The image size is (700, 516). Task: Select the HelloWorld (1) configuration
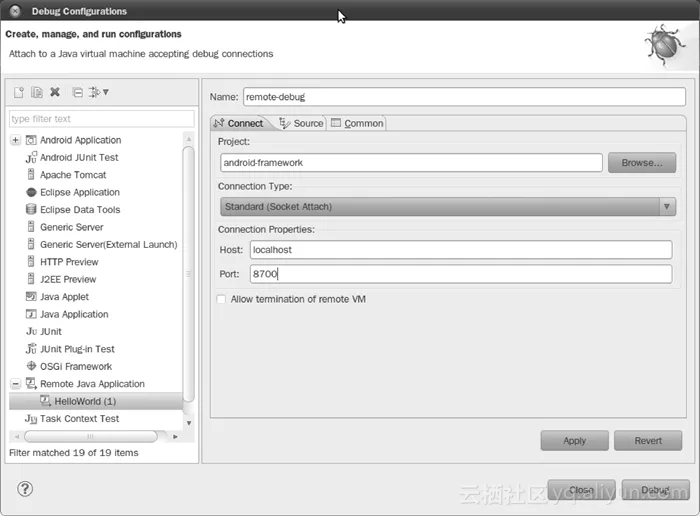[85, 401]
